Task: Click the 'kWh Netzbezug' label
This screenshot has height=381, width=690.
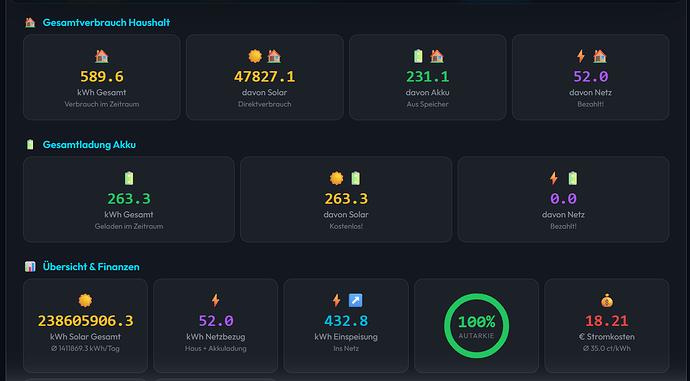Action: [216, 337]
